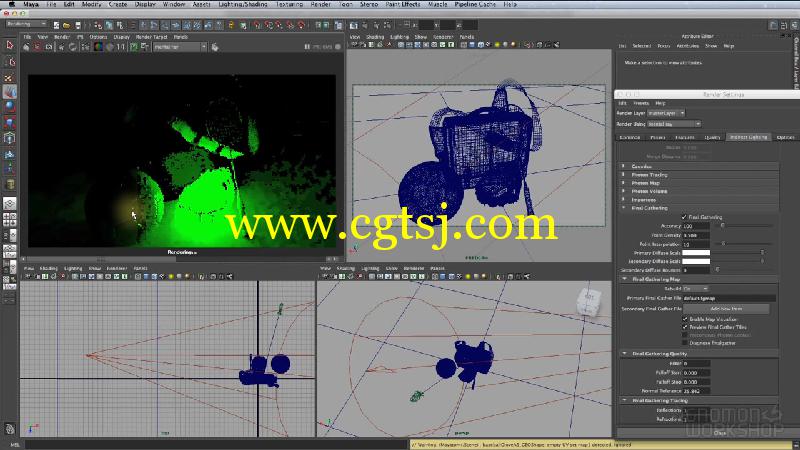Expand the Importons section
Viewport: 800px width, 450px height.
623,199
